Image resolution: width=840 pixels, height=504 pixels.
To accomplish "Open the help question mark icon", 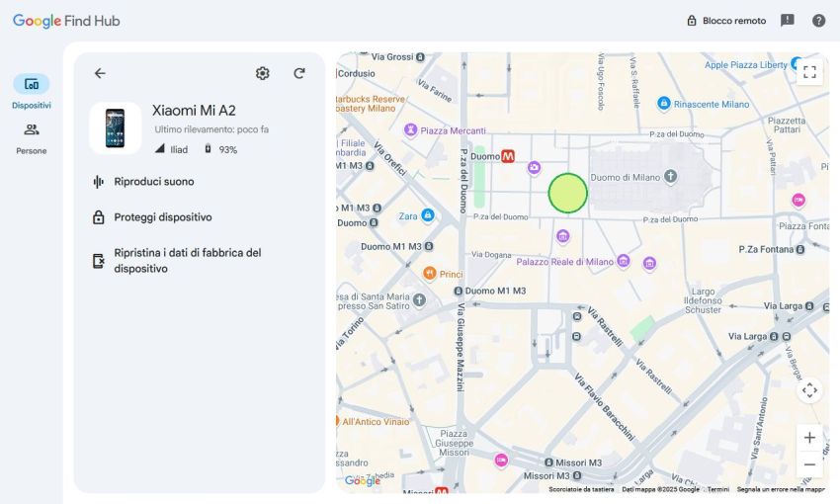I will tap(818, 21).
